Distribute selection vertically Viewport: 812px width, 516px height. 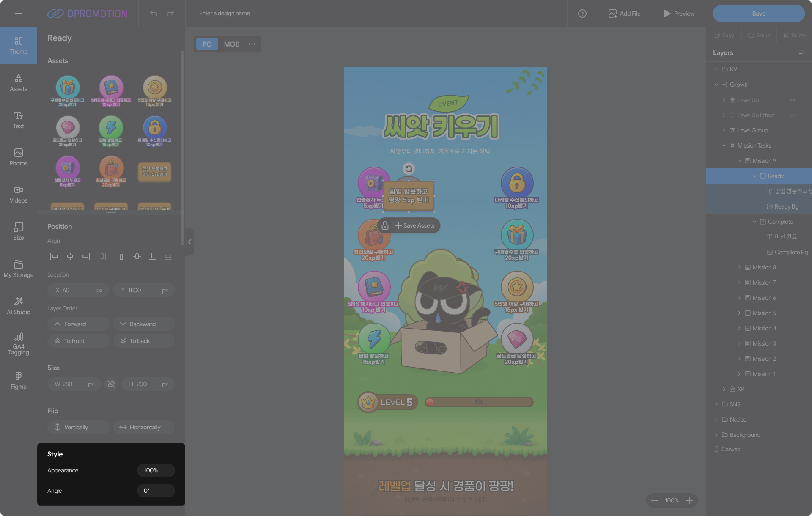click(168, 256)
